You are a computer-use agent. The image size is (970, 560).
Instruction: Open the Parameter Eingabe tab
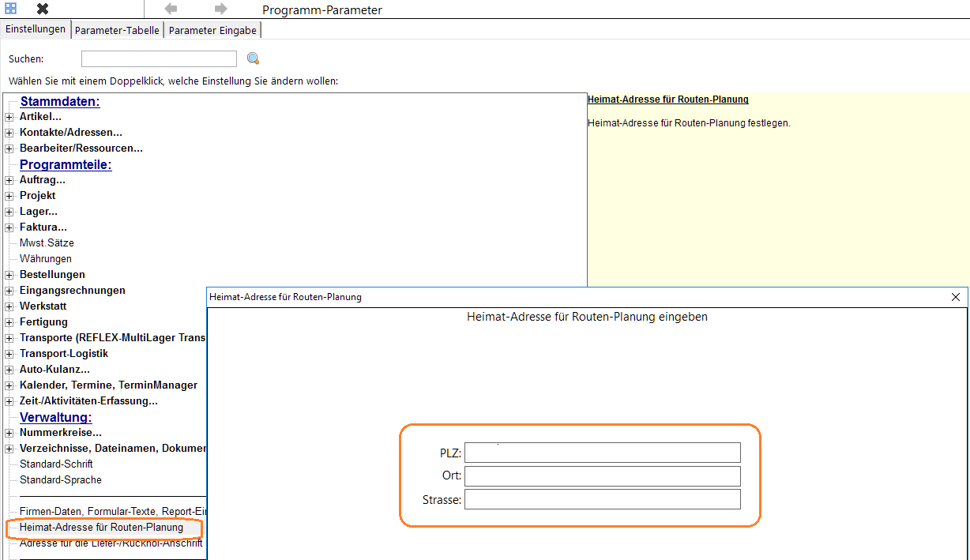212,30
